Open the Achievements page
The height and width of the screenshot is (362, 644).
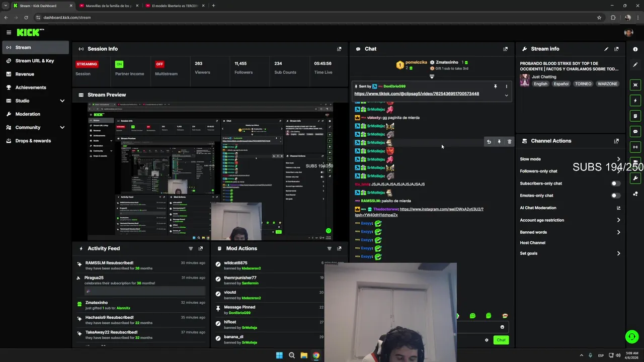35,87
